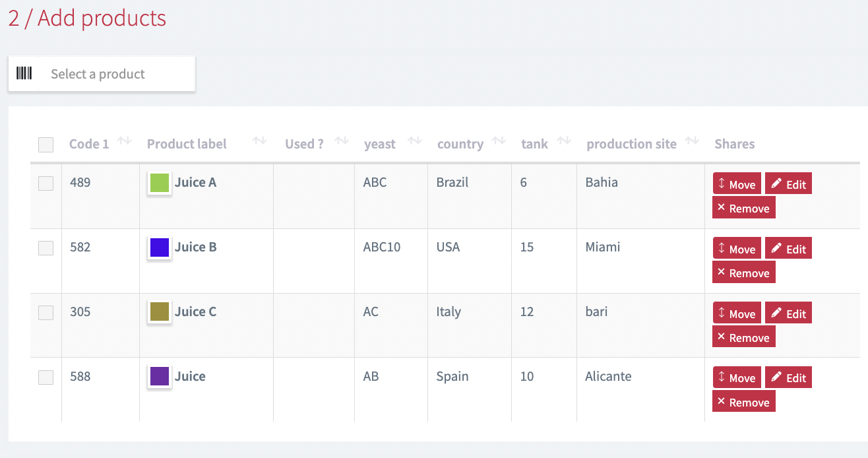Click Move button for Juice A
Screen dimensions: 868x458
pos(737,184)
